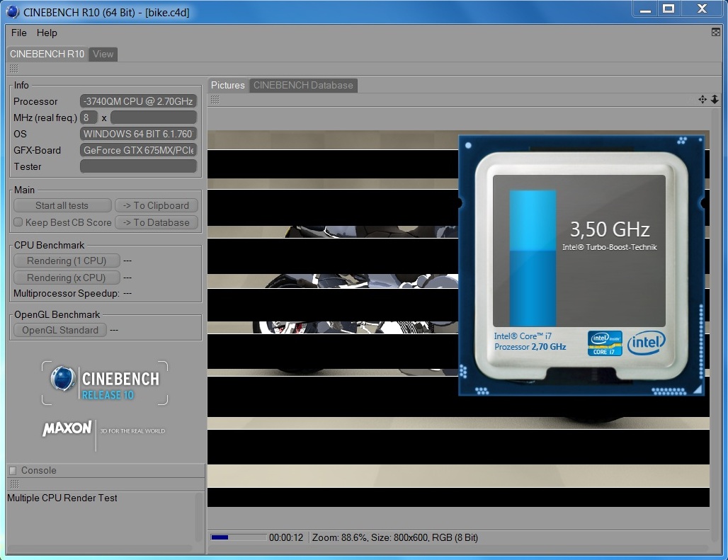Open the File menu
This screenshot has width=728, height=560.
[18, 33]
